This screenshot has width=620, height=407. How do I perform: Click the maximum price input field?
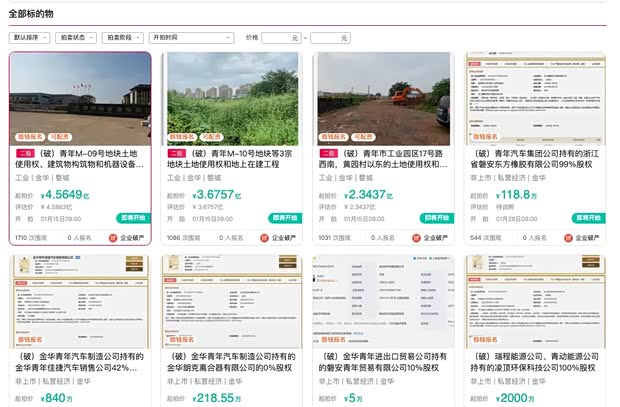click(330, 37)
